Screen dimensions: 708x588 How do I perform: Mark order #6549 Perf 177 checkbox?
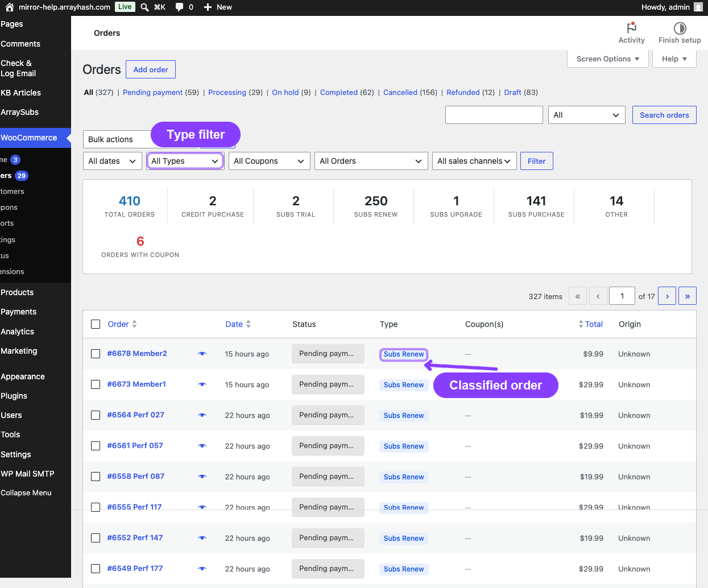[96, 569]
